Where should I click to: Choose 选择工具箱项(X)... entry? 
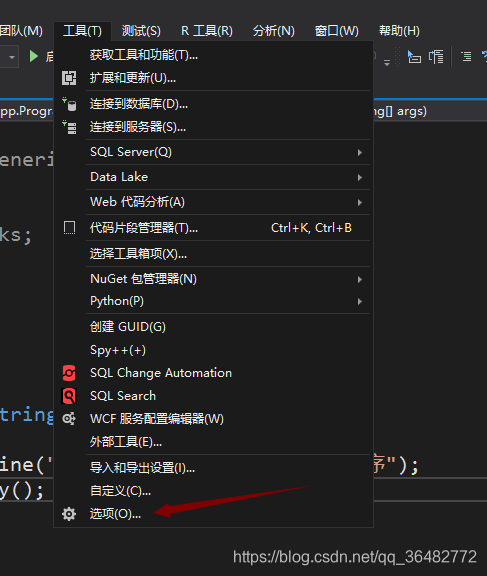tap(213, 253)
